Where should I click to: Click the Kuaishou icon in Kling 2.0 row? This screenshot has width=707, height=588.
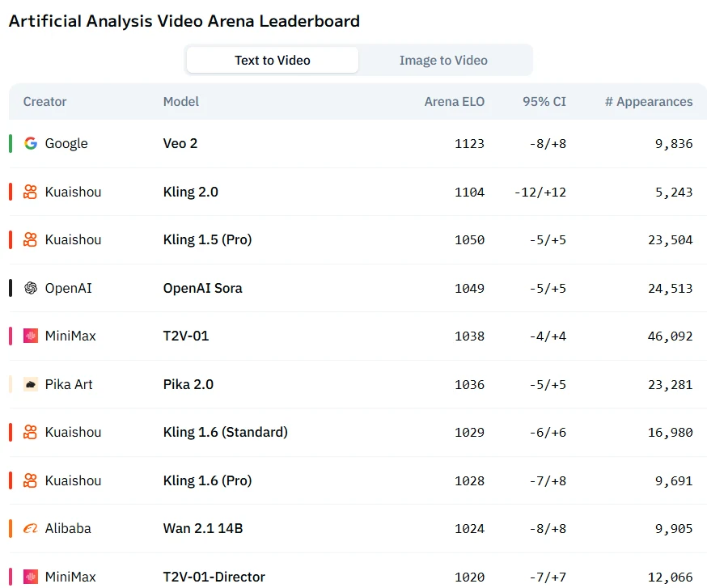click(30, 192)
